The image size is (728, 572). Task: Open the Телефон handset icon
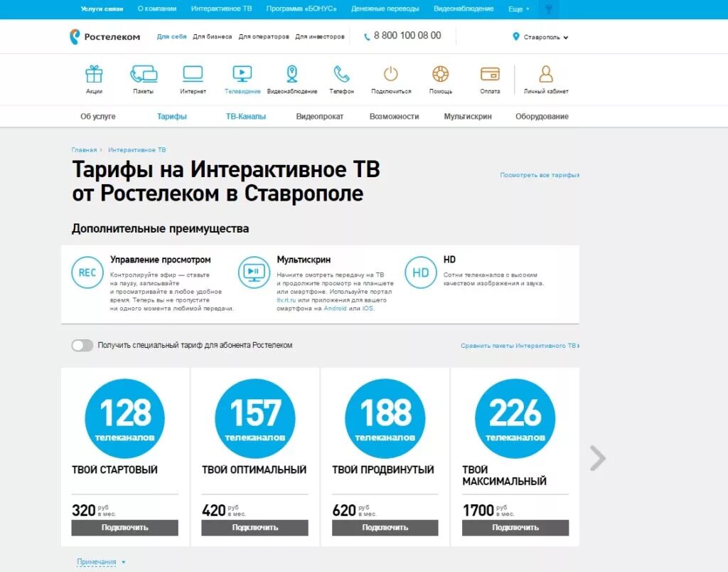pyautogui.click(x=341, y=74)
